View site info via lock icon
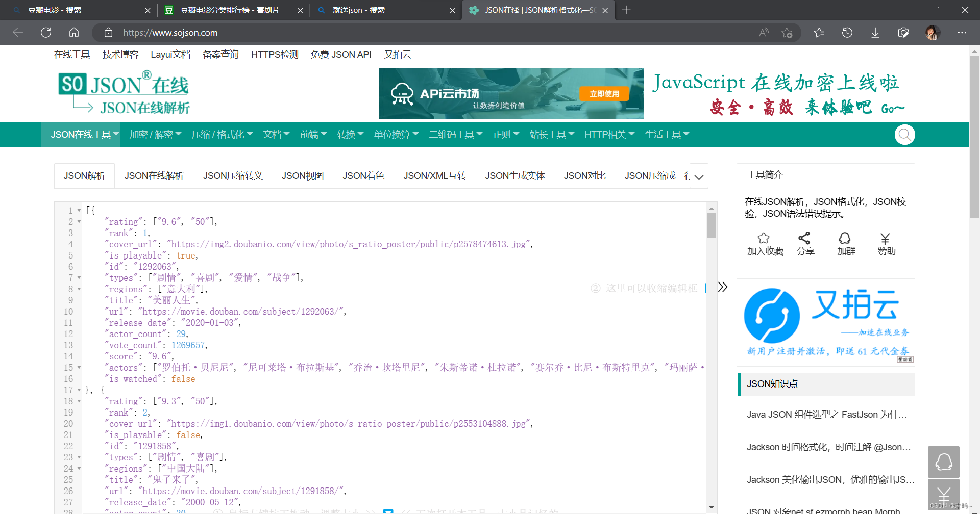The image size is (980, 514). [x=108, y=33]
